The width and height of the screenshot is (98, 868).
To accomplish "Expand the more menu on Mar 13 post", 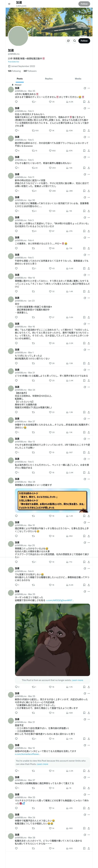I will [x=89, y=439].
